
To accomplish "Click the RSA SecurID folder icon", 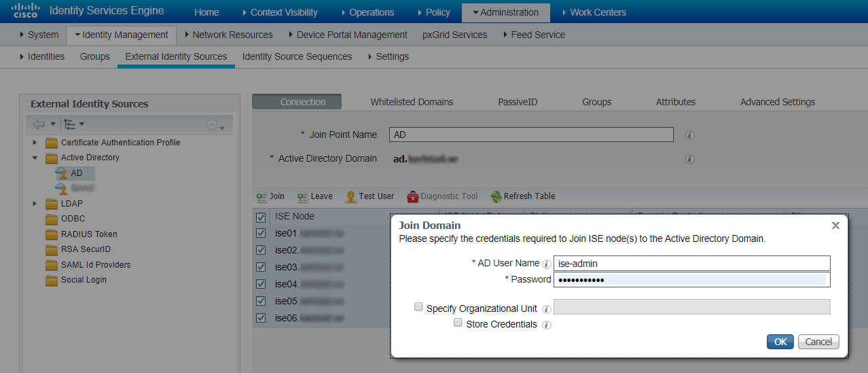I will click(52, 249).
